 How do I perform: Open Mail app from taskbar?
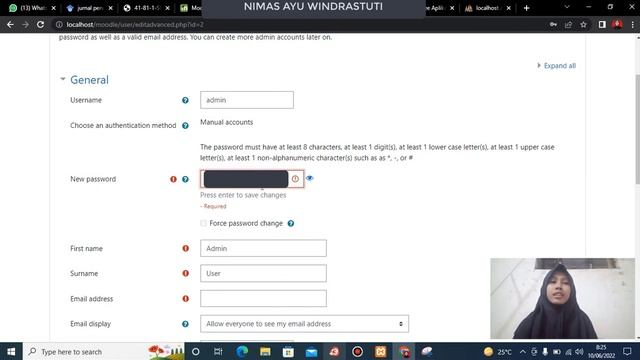click(311, 351)
